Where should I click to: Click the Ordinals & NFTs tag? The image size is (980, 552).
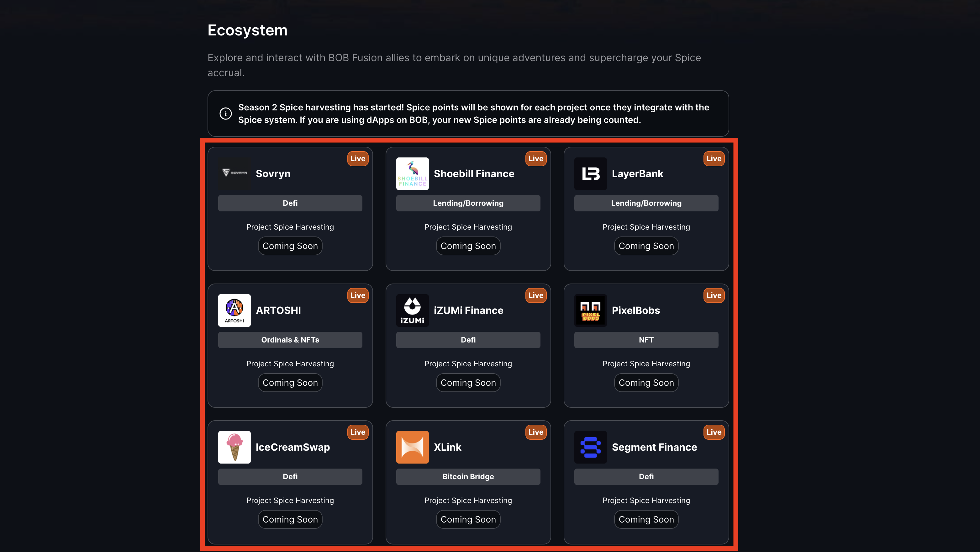tap(290, 340)
